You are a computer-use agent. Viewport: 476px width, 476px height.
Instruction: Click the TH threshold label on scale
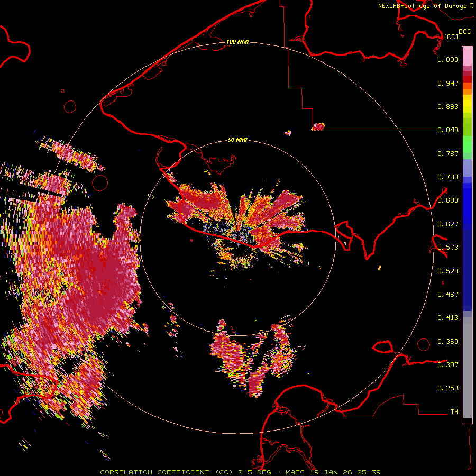click(454, 411)
